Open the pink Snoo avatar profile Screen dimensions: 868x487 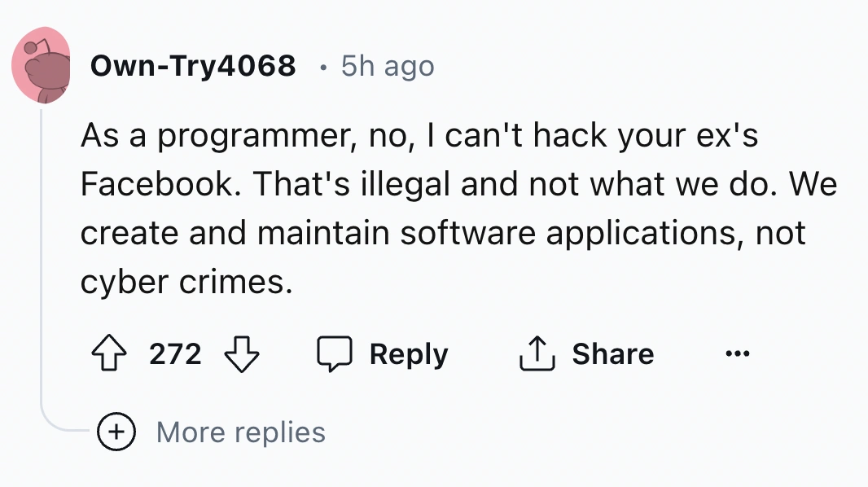pyautogui.click(x=41, y=65)
